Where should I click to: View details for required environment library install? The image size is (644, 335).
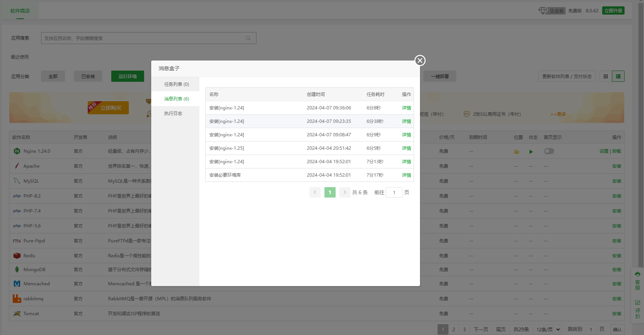click(x=406, y=175)
